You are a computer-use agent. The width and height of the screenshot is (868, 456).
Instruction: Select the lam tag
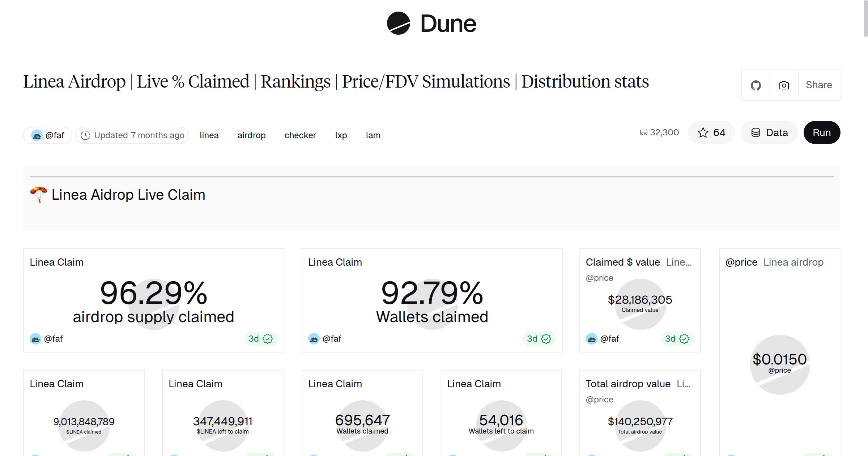[373, 135]
